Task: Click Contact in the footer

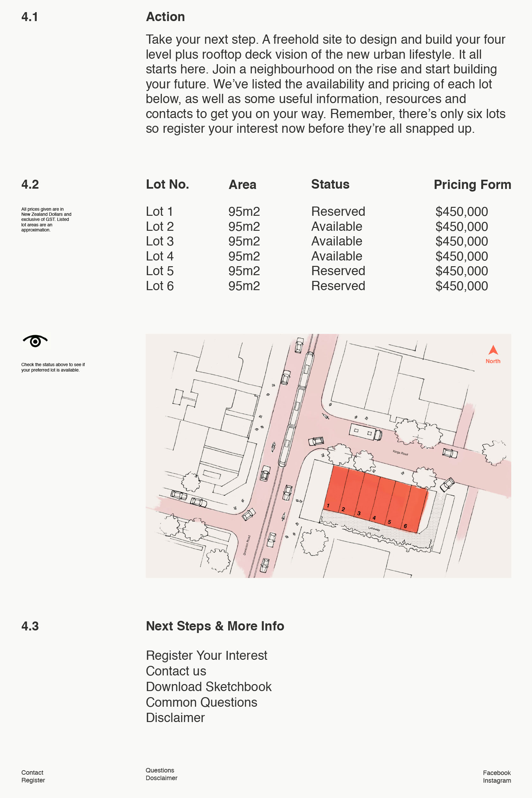Action: pyautogui.click(x=32, y=772)
